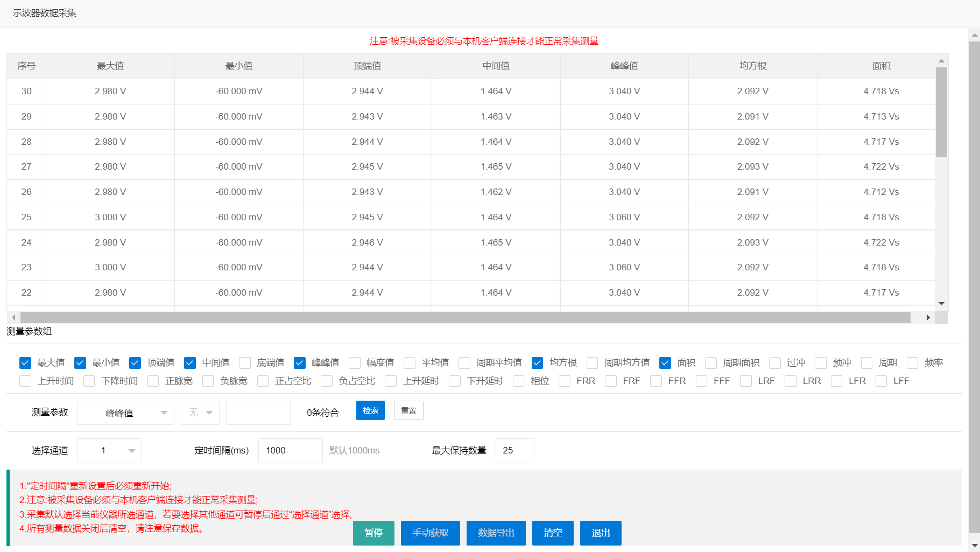Enable the 频率 checkbox
The height and width of the screenshot is (552, 980).
[x=912, y=363]
